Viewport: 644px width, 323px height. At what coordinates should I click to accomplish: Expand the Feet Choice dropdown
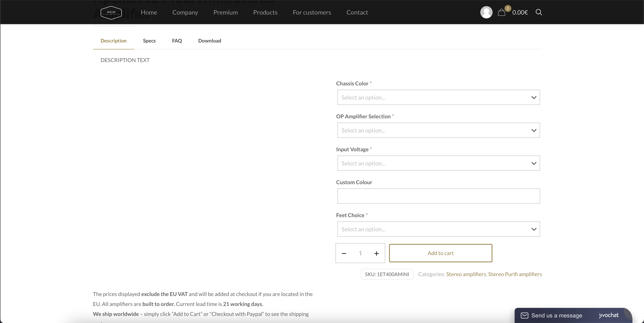[438, 229]
